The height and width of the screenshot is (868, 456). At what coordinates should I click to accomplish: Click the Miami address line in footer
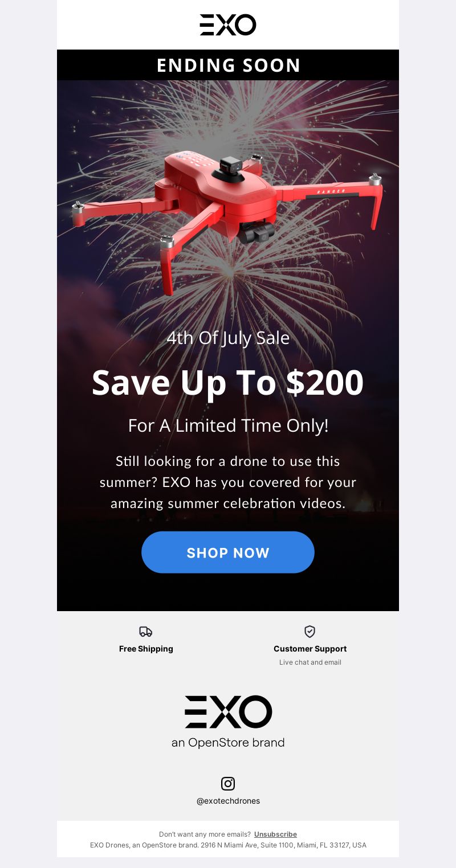228,845
